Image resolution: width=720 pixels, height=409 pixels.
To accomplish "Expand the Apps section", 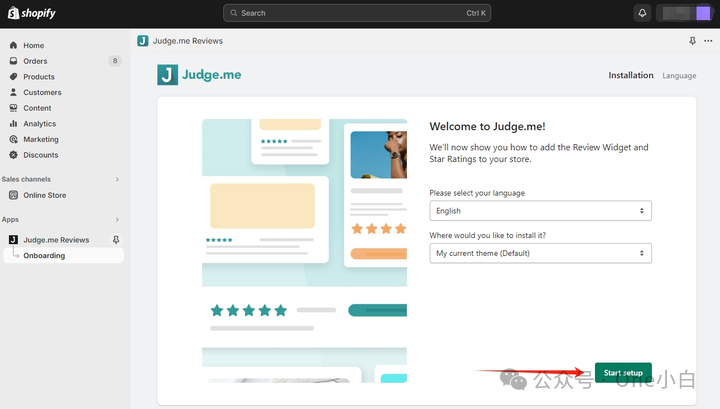I will pos(117,219).
